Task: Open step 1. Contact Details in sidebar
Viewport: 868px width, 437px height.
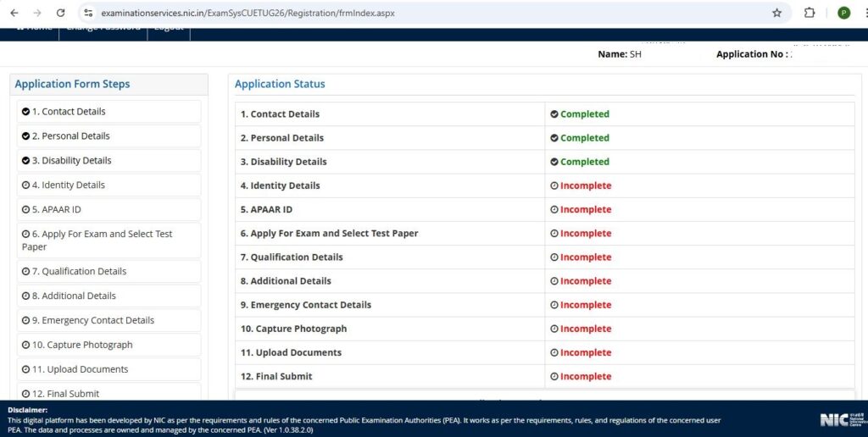Action: [x=108, y=112]
